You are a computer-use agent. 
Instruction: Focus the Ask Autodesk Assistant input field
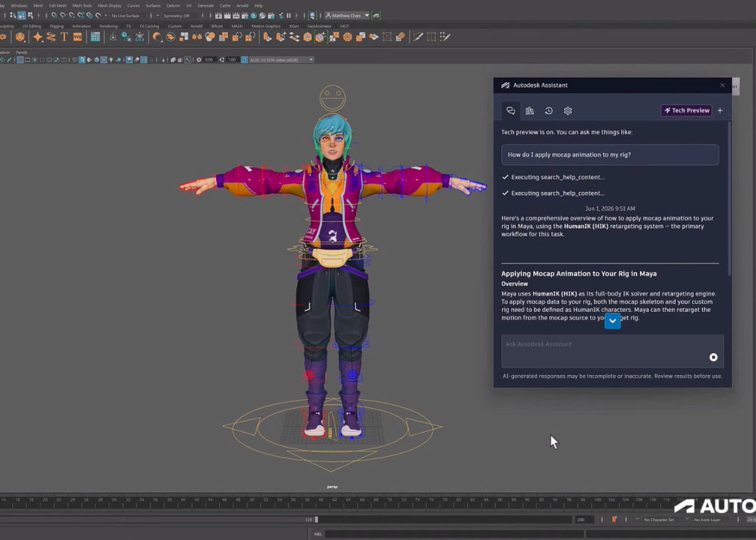(x=612, y=351)
